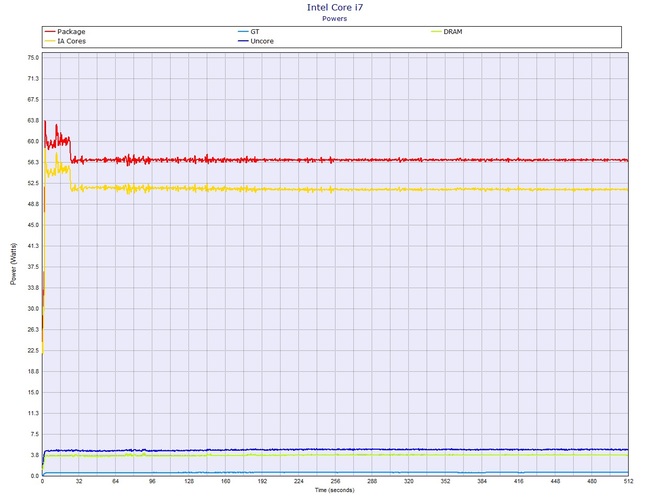This screenshot has height=502, width=670.
Task: Click the Uncore legend entry
Action: click(x=256, y=41)
